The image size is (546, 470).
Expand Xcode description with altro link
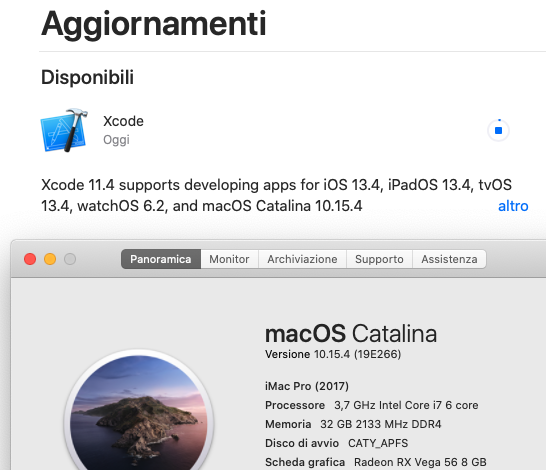(513, 206)
